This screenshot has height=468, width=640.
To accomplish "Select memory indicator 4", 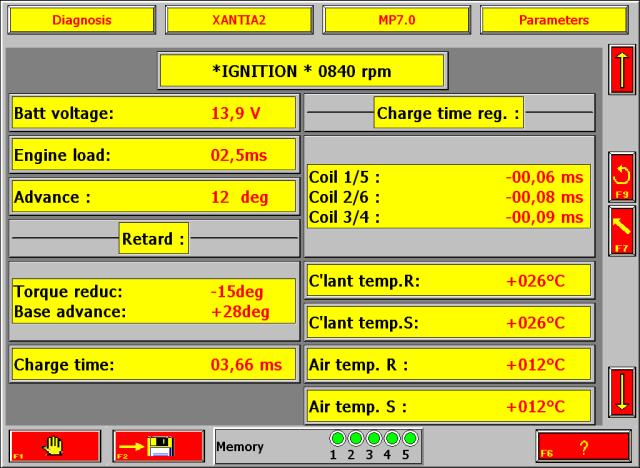I will [x=392, y=439].
